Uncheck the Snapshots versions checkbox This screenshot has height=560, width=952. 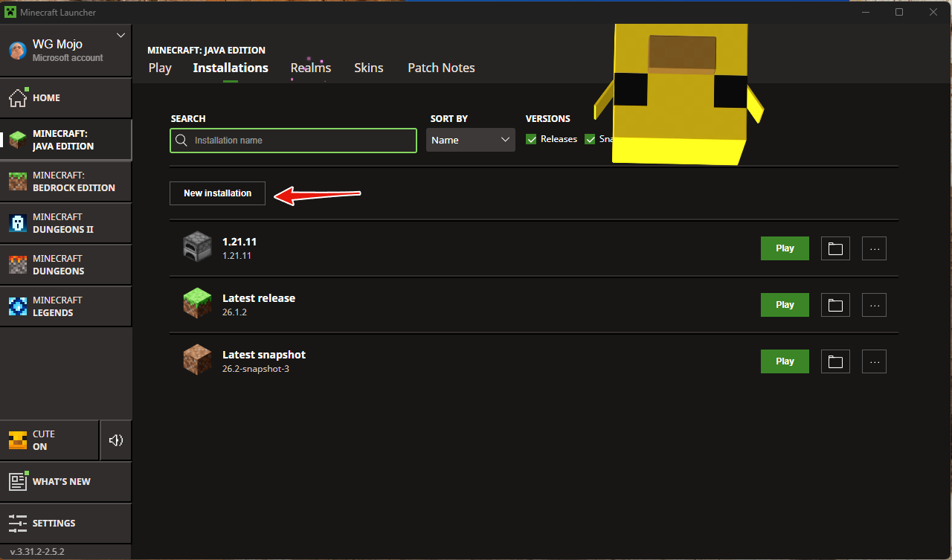click(590, 139)
